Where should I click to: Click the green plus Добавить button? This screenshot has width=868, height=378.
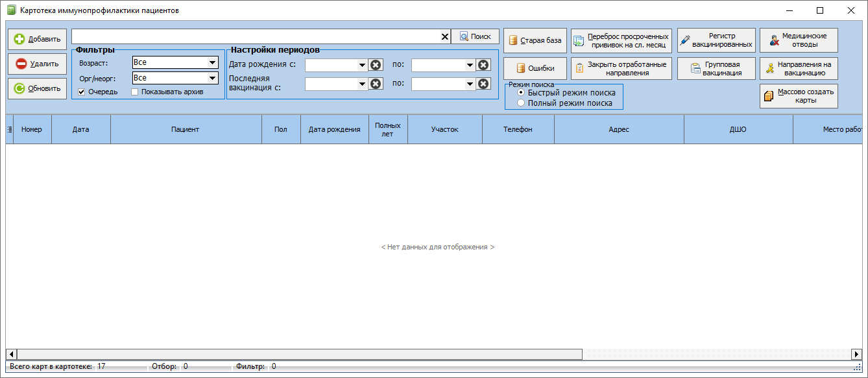tap(37, 39)
